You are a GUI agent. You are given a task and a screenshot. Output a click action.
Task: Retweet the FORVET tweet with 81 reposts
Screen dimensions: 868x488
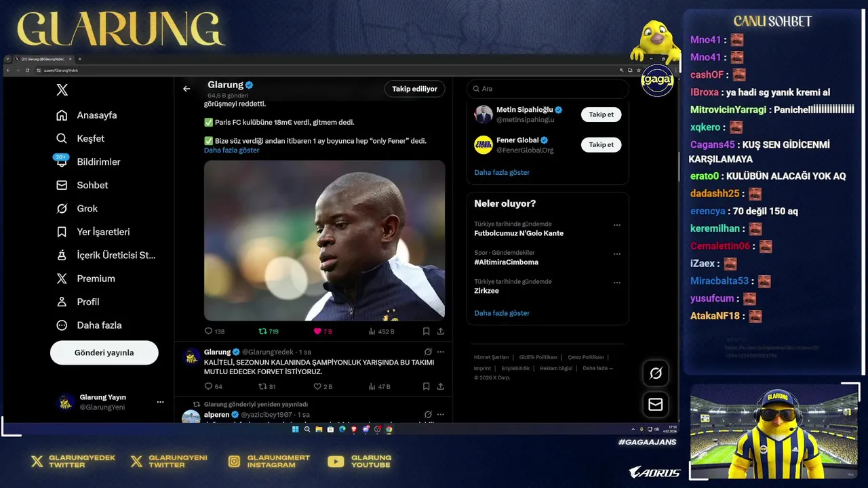point(267,386)
